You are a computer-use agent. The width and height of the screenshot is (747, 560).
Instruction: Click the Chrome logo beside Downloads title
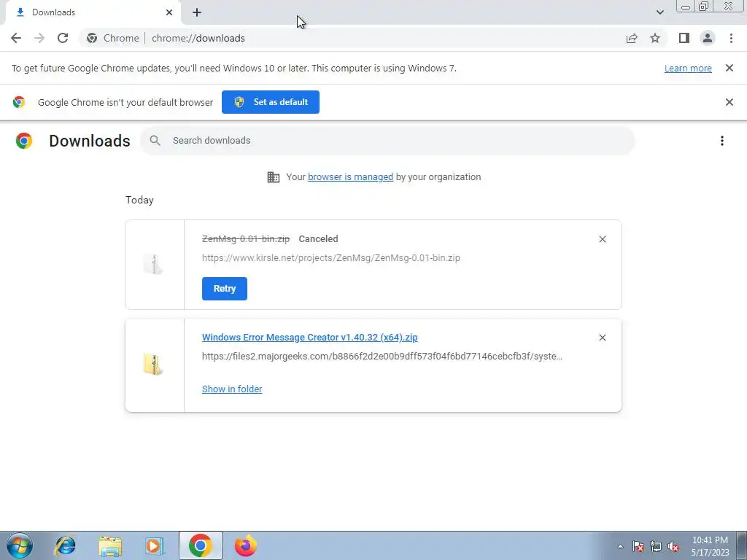coord(24,141)
